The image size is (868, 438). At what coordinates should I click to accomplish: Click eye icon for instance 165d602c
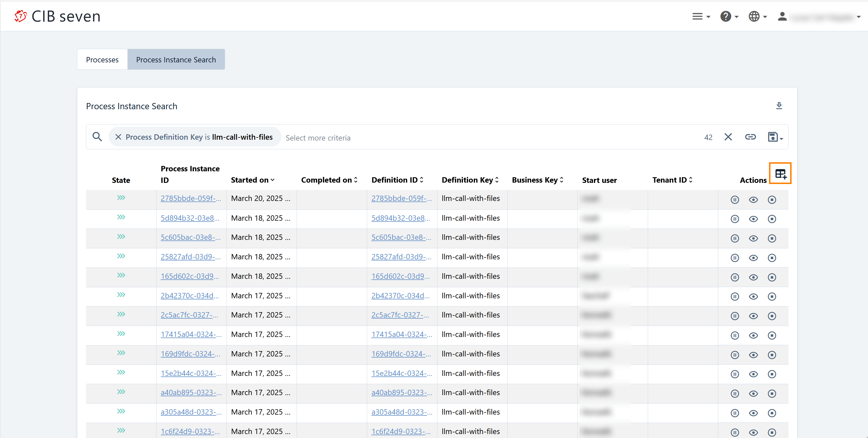pos(753,277)
